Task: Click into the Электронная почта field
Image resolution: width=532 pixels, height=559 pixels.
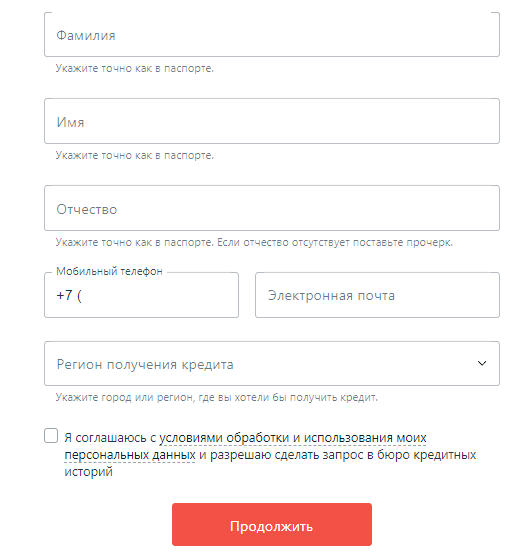Action: tap(377, 295)
